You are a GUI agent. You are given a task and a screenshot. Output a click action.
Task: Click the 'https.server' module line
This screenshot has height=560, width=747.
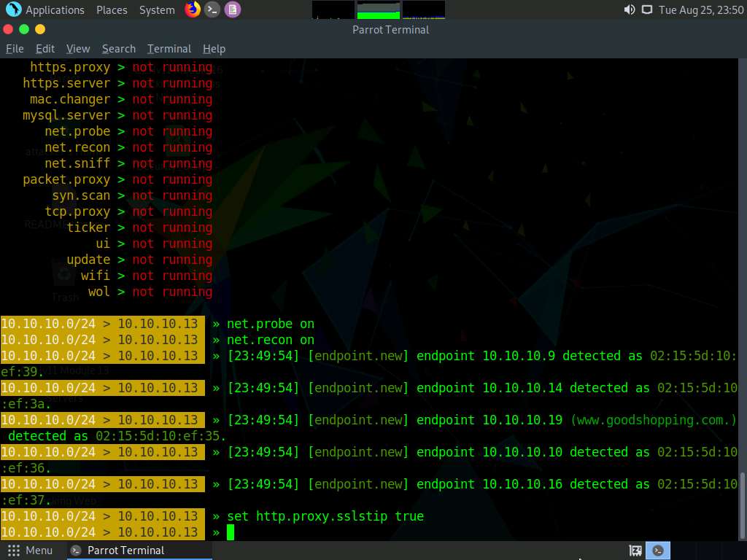117,83
